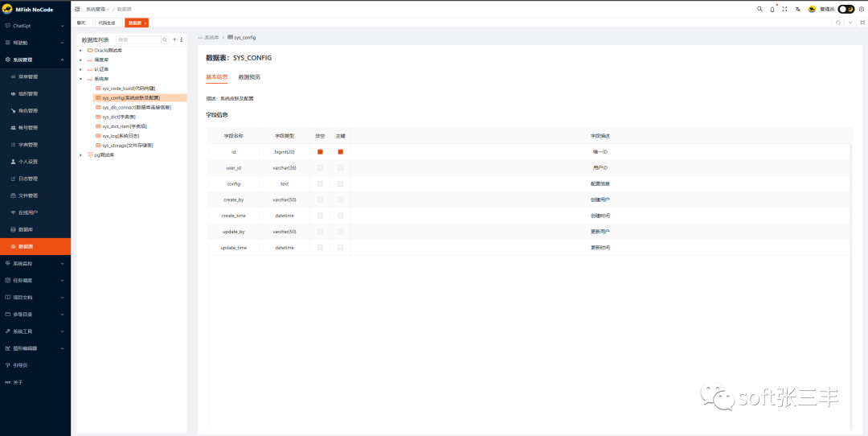Open the 系统工具 sidebar menu
The image size is (868, 436).
35,331
